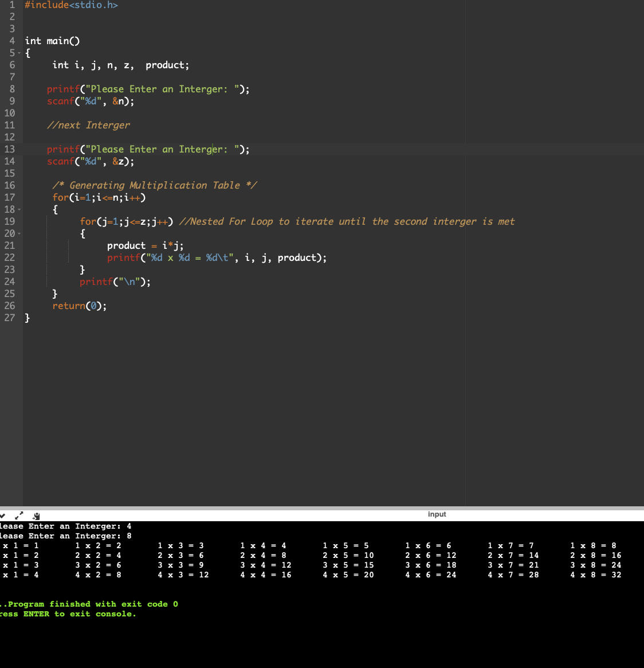The height and width of the screenshot is (668, 644).
Task: Click on 'int main()' declaration
Action: click(x=52, y=41)
